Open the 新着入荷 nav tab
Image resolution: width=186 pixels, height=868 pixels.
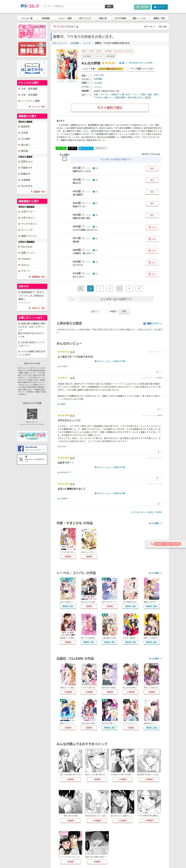point(103,18)
